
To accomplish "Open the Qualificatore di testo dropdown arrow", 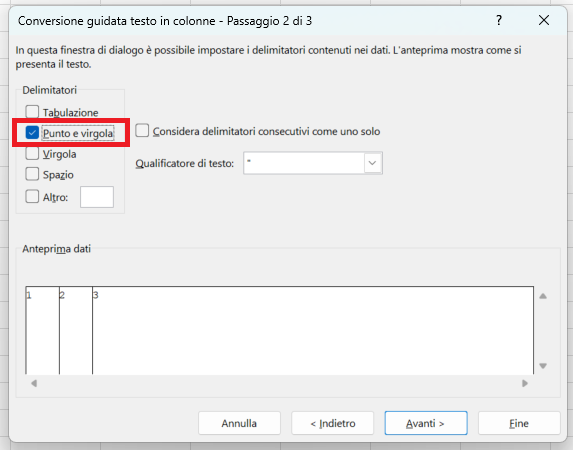I will click(372, 163).
